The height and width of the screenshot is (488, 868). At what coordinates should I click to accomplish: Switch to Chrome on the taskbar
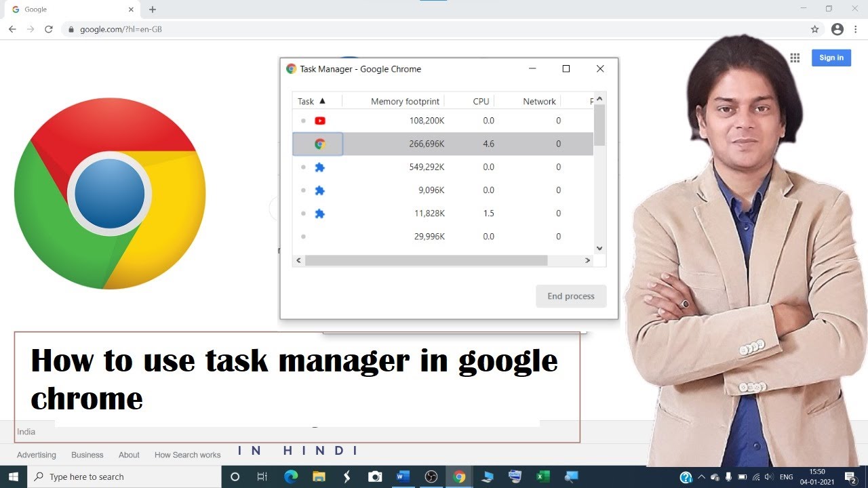(459, 476)
